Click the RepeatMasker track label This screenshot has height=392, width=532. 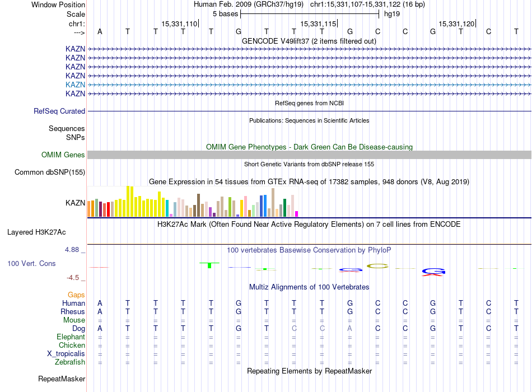pos(62,379)
